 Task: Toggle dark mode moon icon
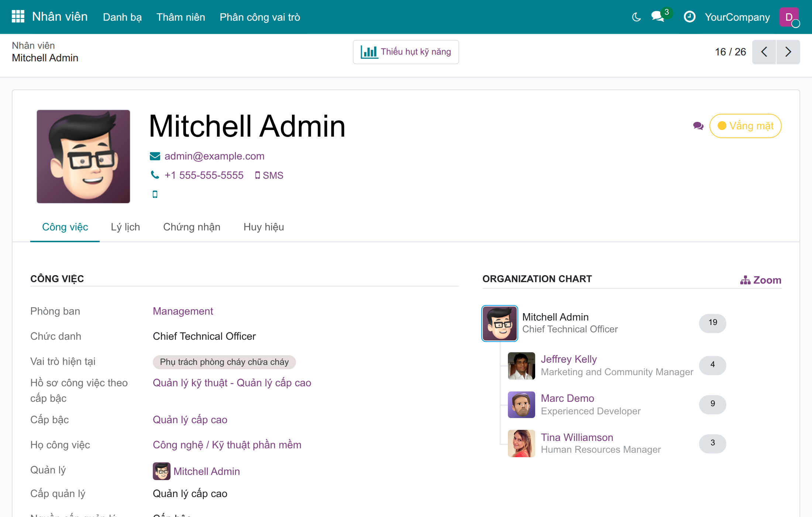(x=636, y=17)
